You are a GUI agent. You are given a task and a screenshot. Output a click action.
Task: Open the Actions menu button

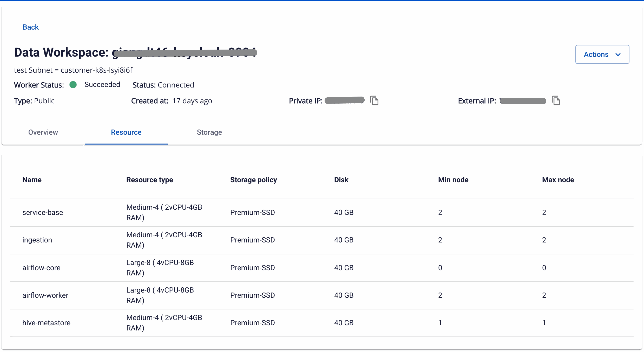click(x=602, y=54)
